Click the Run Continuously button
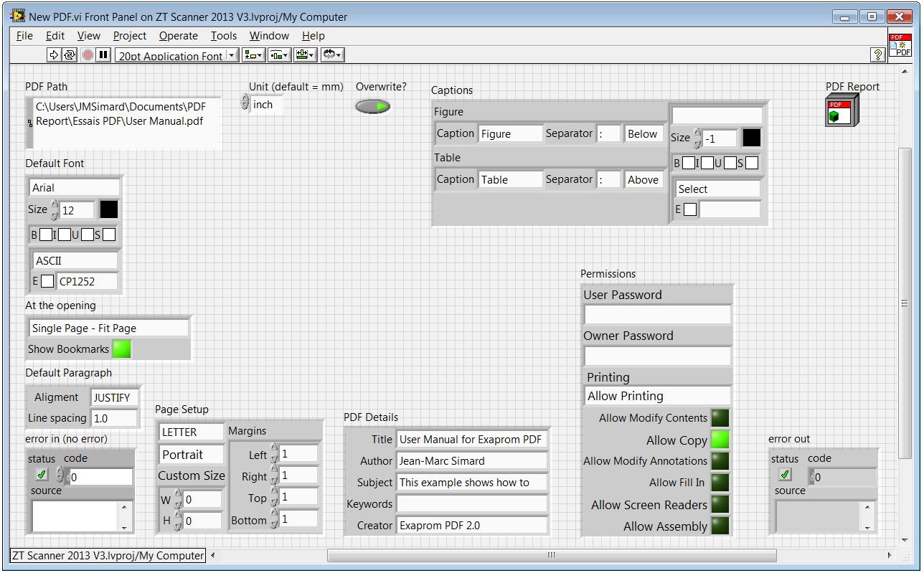The height and width of the screenshot is (573, 924). [x=70, y=55]
